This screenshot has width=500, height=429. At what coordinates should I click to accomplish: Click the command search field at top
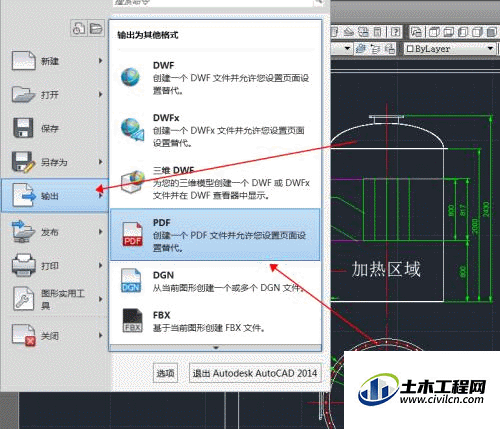tap(212, 3)
